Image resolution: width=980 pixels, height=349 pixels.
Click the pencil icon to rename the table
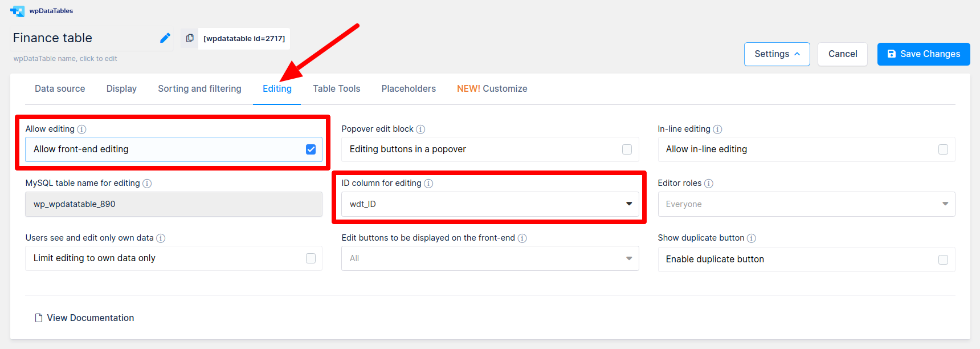click(x=165, y=38)
